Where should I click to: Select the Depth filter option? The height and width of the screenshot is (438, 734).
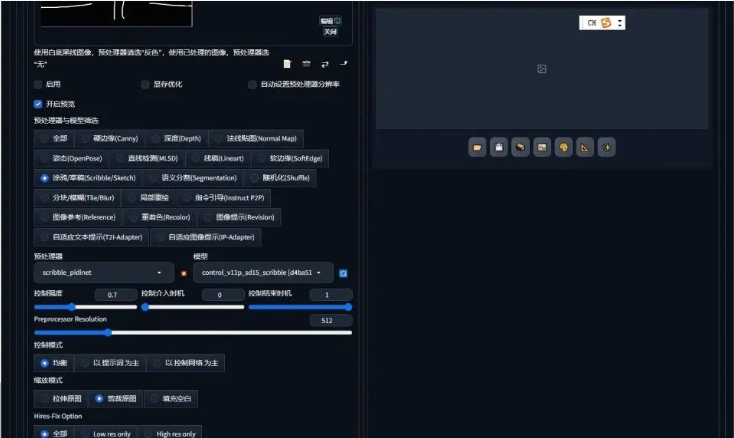176,139
